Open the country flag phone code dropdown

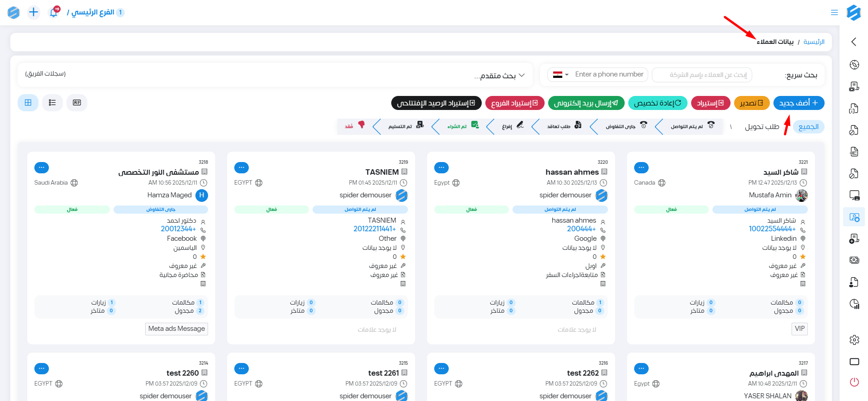(x=560, y=75)
